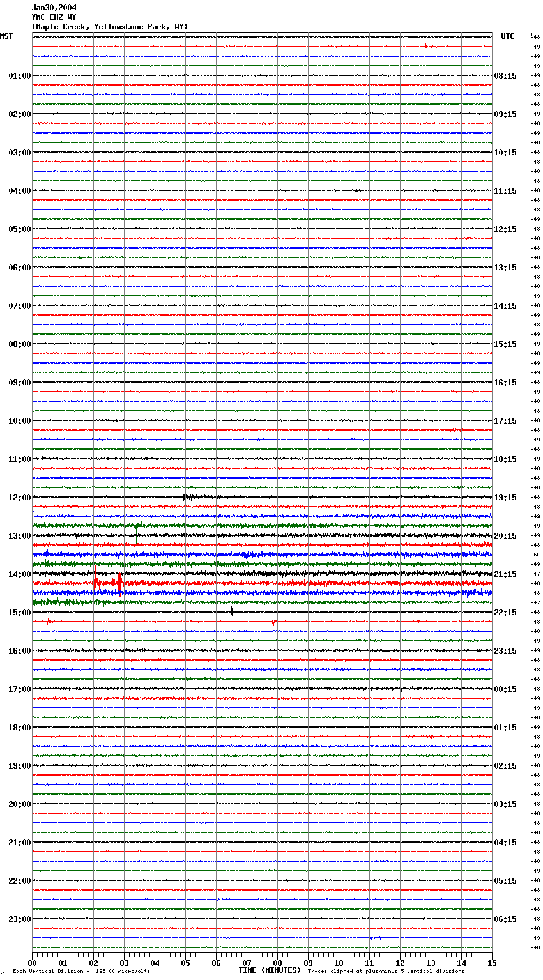The image size is (543, 980).
Task: Click the '03' minute tick label
Action: (x=125, y=963)
